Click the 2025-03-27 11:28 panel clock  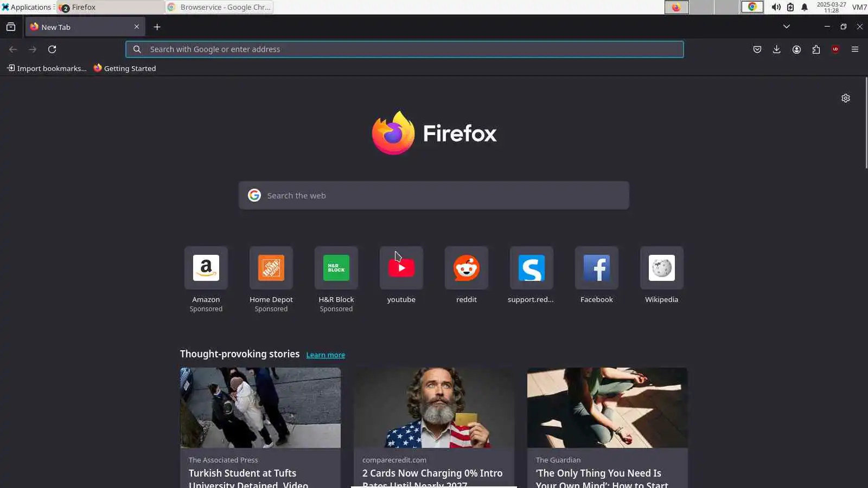click(831, 7)
